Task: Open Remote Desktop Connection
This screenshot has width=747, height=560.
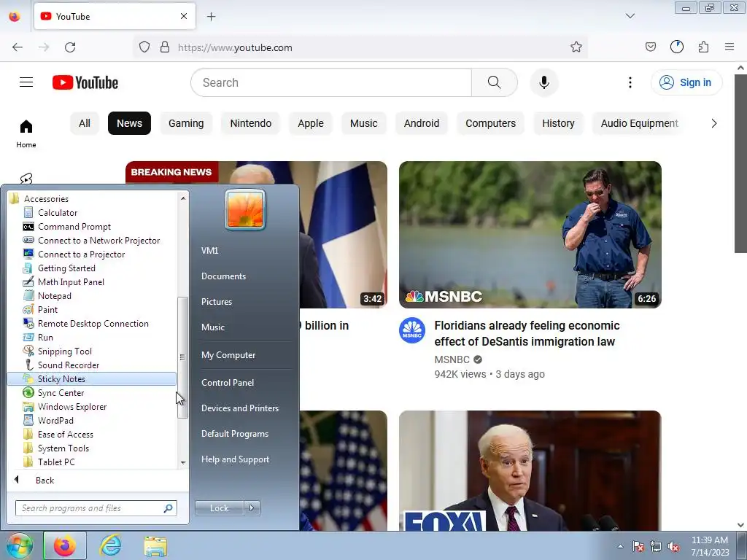Action: tap(93, 323)
